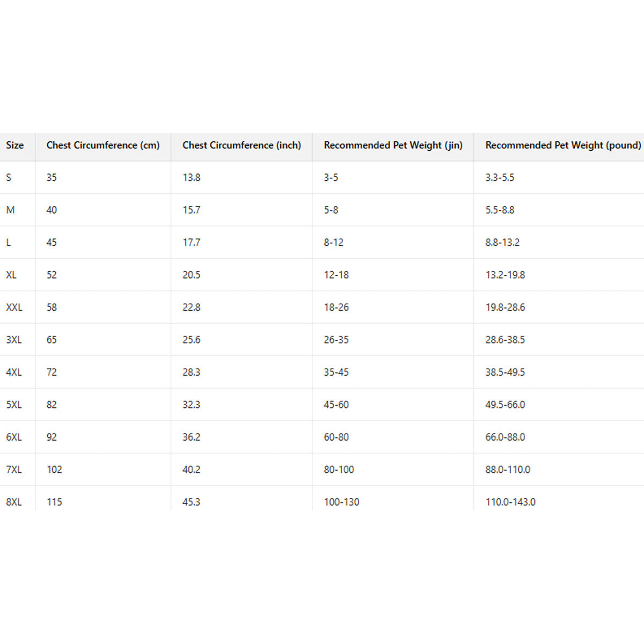Select the 13.2-19.8 pound weight cell

click(505, 275)
